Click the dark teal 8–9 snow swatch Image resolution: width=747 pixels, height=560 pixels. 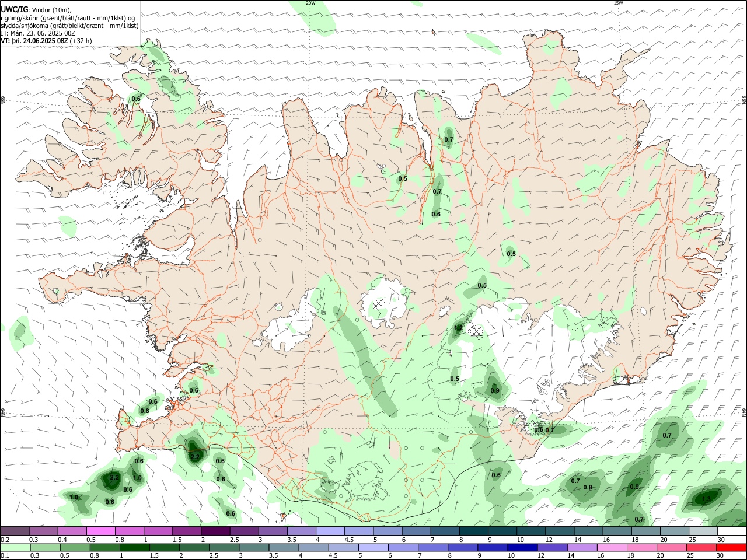474,531
